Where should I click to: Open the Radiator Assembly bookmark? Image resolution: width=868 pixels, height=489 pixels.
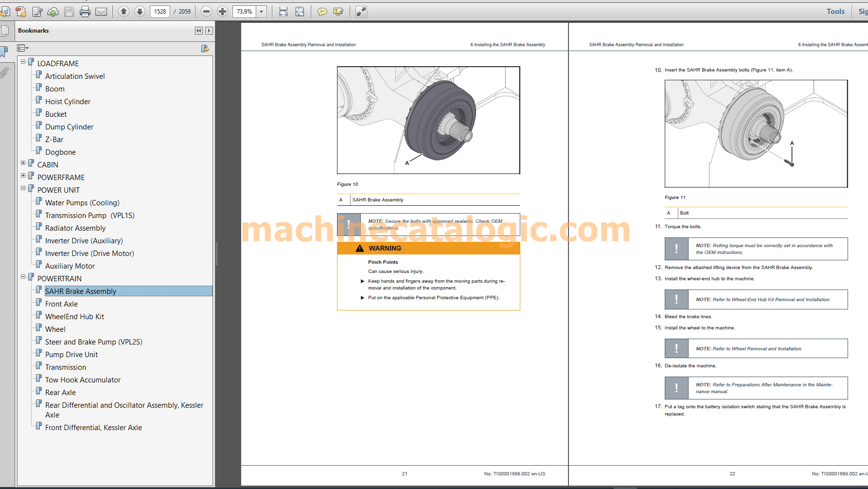[75, 228]
